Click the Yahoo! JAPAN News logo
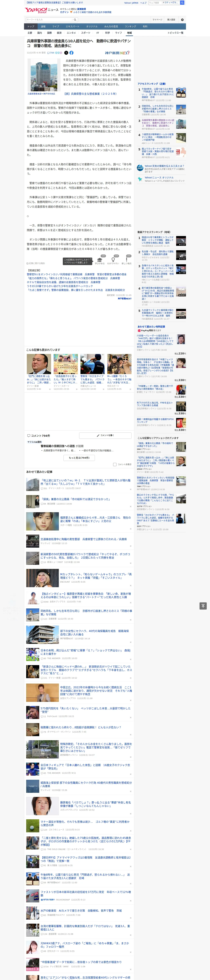 pyautogui.click(x=42, y=10)
